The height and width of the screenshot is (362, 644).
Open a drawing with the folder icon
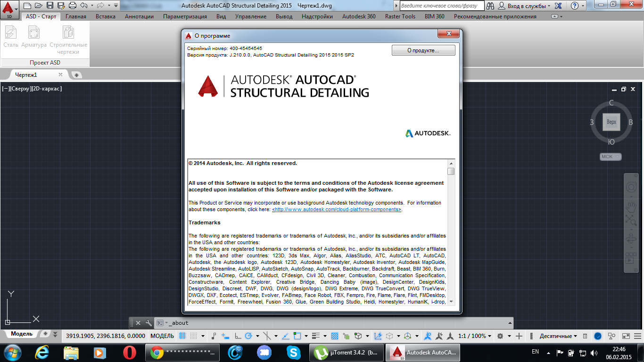(39, 6)
